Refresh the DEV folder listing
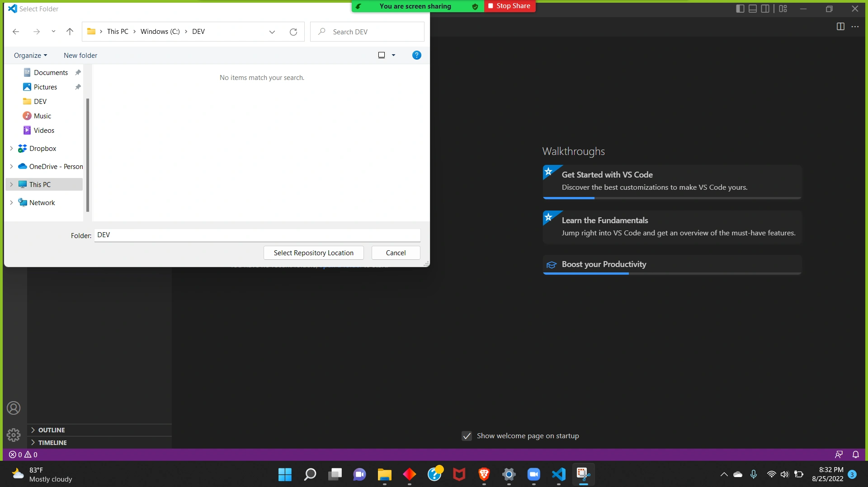The image size is (868, 487). pos(293,32)
